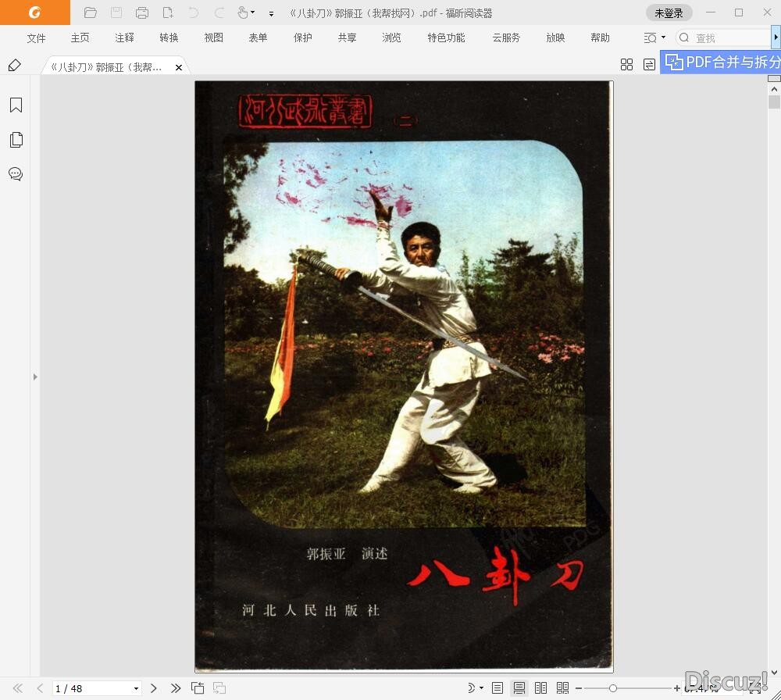Expand the command search dropdown arrow

tap(663, 37)
